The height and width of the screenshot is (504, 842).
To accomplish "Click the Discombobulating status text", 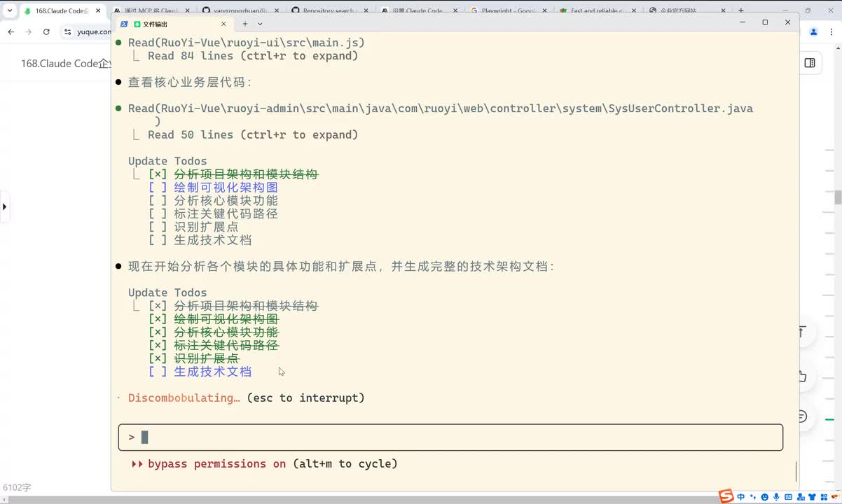I will 184,398.
